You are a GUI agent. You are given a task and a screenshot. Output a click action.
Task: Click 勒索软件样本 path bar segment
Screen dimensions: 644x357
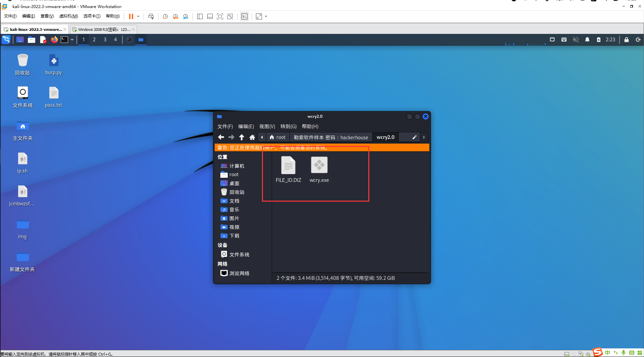(331, 137)
